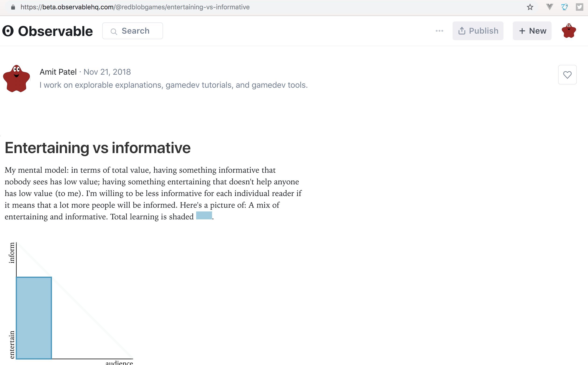Click the magnifier icon in search box

coord(114,31)
